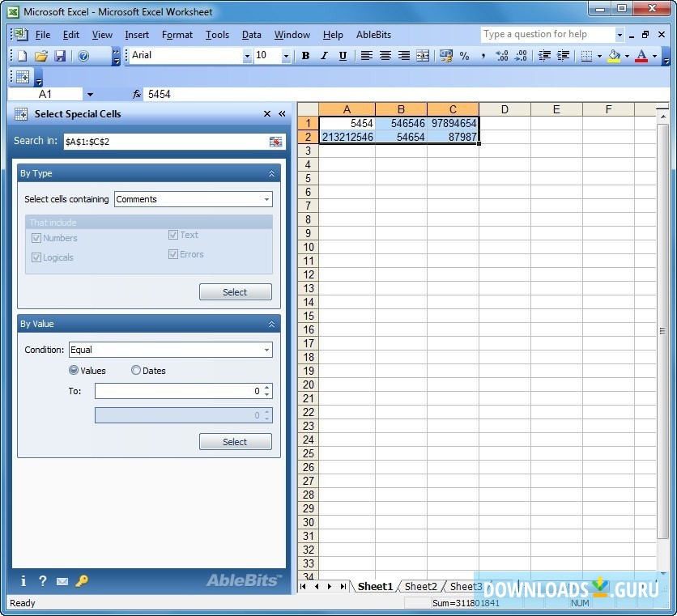Screen dimensions: 677x616
Task: Click the To value spinner up arrow
Action: pos(267,388)
